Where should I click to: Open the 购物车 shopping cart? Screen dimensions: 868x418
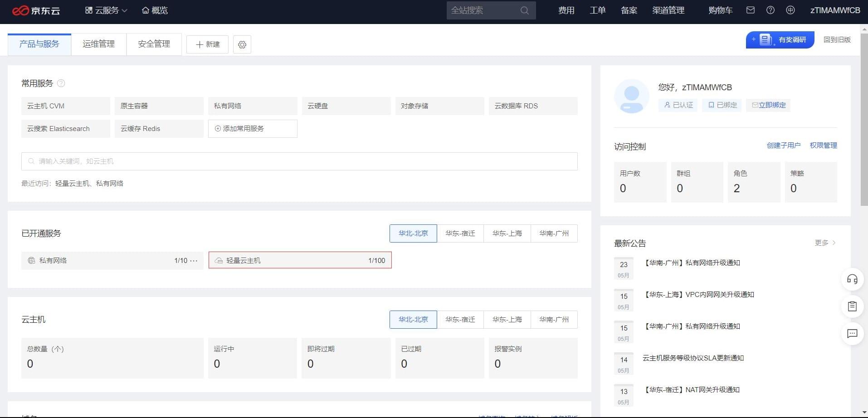(720, 10)
